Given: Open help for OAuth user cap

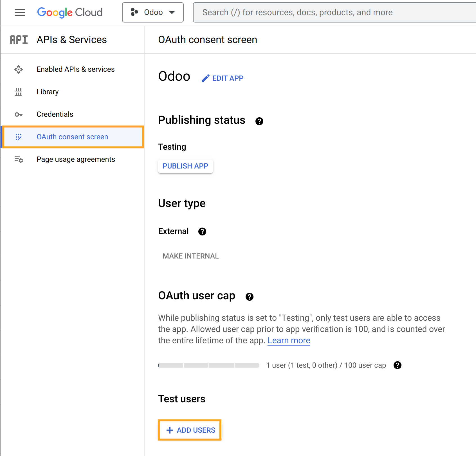Looking at the screenshot, I should point(250,297).
